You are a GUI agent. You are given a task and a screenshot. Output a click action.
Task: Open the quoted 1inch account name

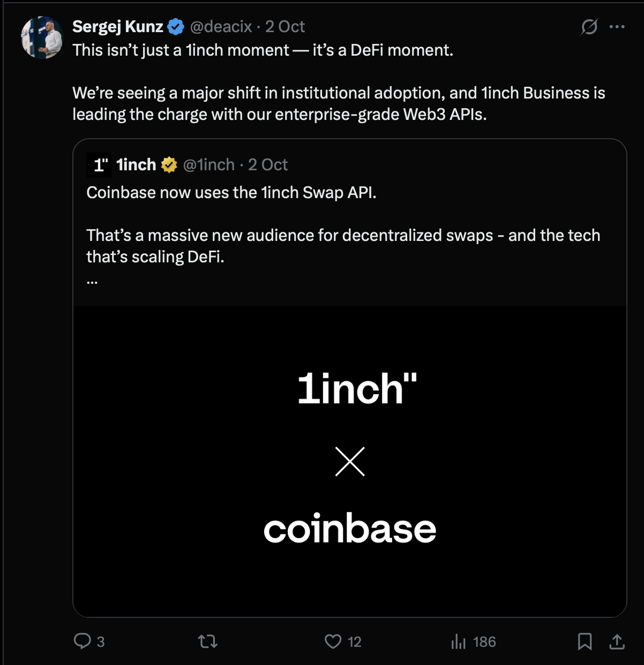[136, 165]
